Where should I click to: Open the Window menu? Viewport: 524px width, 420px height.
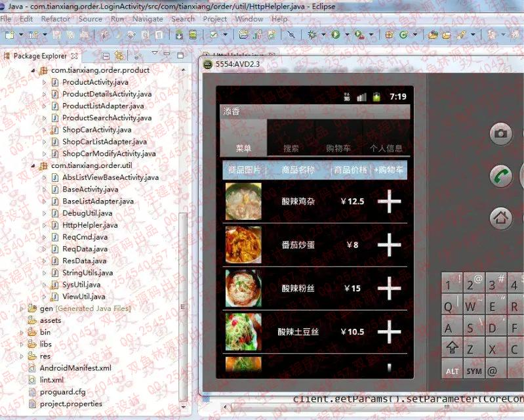point(249,19)
